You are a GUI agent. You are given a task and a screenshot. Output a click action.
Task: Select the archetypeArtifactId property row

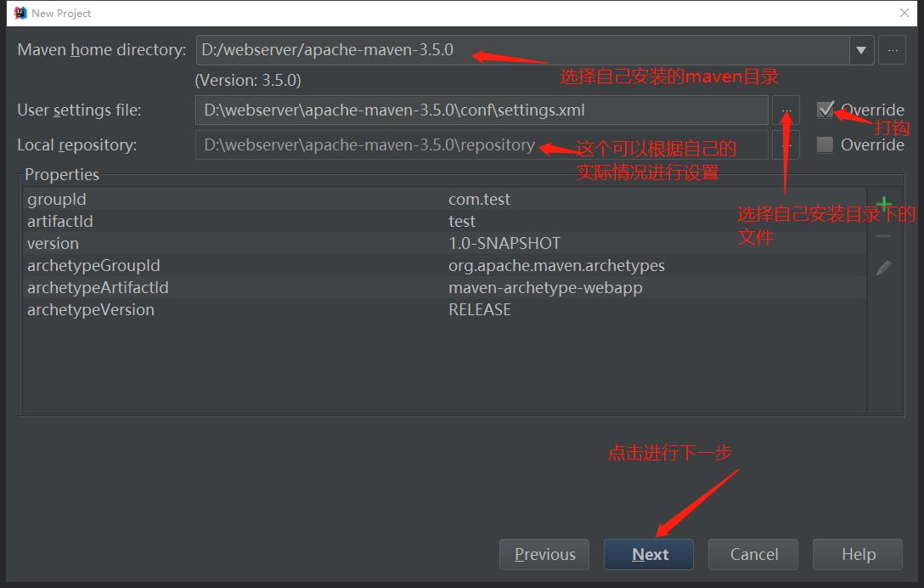coord(445,288)
